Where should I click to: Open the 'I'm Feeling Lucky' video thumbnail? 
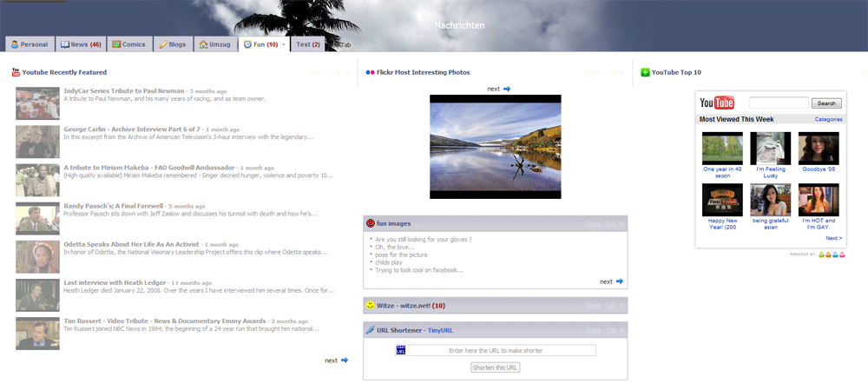[x=771, y=148]
